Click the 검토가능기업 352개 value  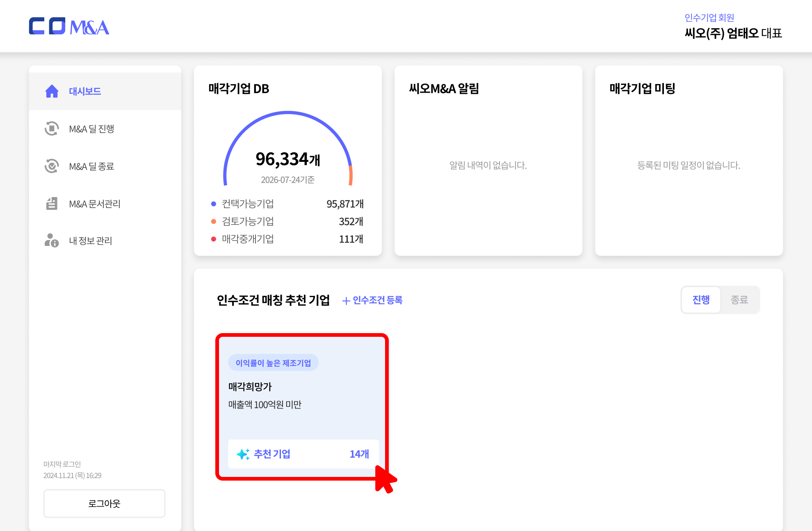pyautogui.click(x=351, y=221)
